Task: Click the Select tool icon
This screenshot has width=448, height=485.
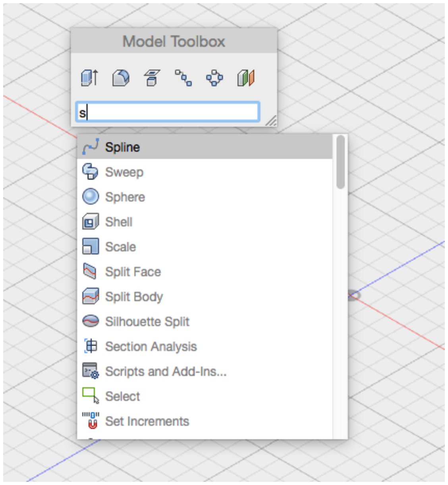Action: (91, 396)
